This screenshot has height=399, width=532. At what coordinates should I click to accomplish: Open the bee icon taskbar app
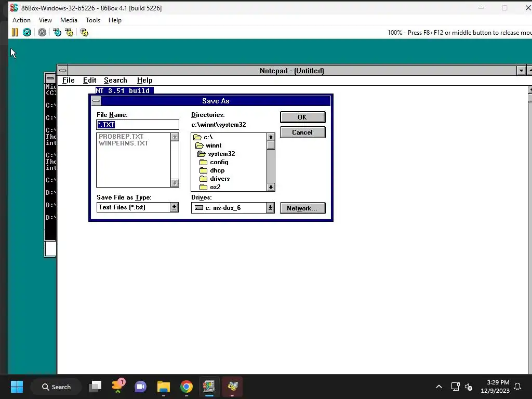click(x=233, y=387)
